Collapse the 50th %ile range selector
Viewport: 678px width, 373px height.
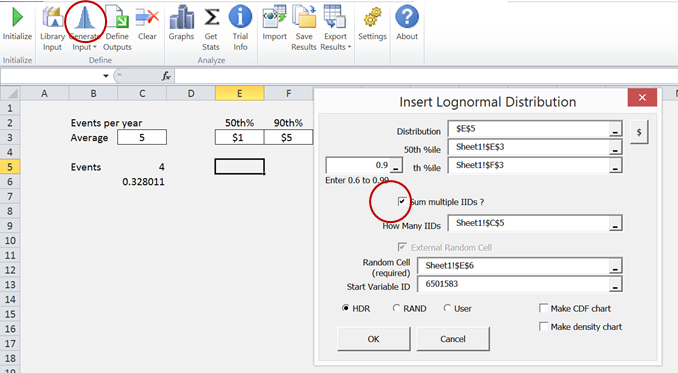[x=615, y=147]
